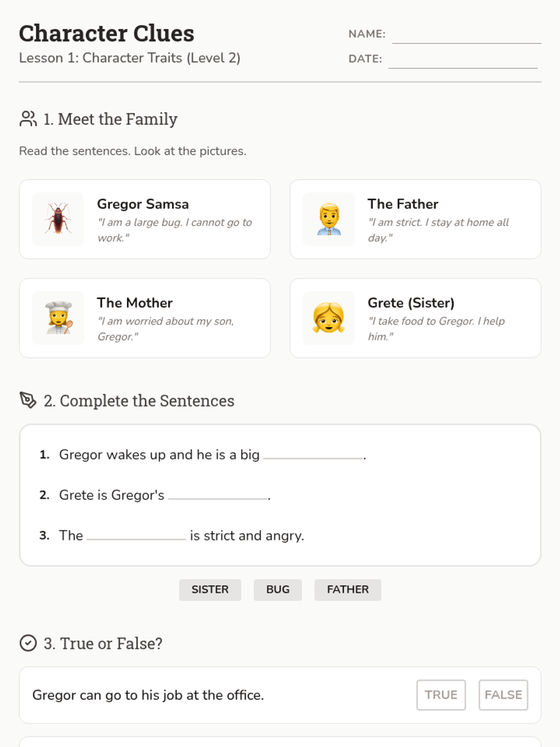
Task: Click the cook emoji for The Mother
Action: point(58,318)
